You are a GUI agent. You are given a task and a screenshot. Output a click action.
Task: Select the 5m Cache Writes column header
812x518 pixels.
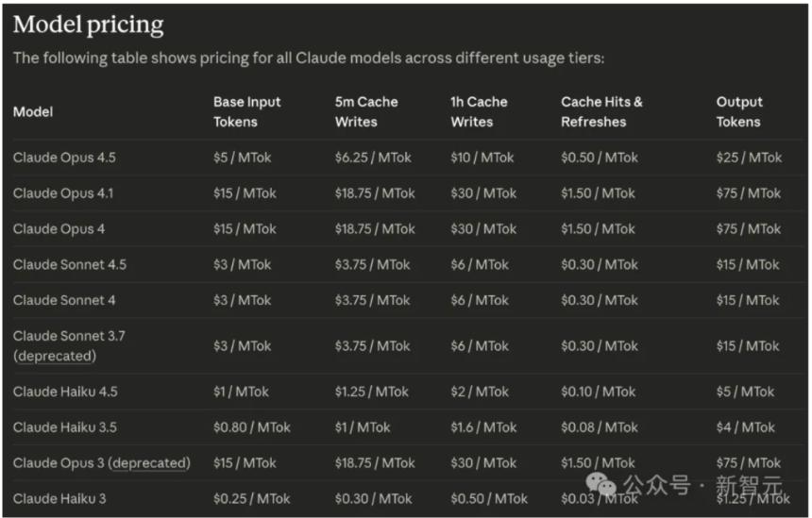pos(366,111)
